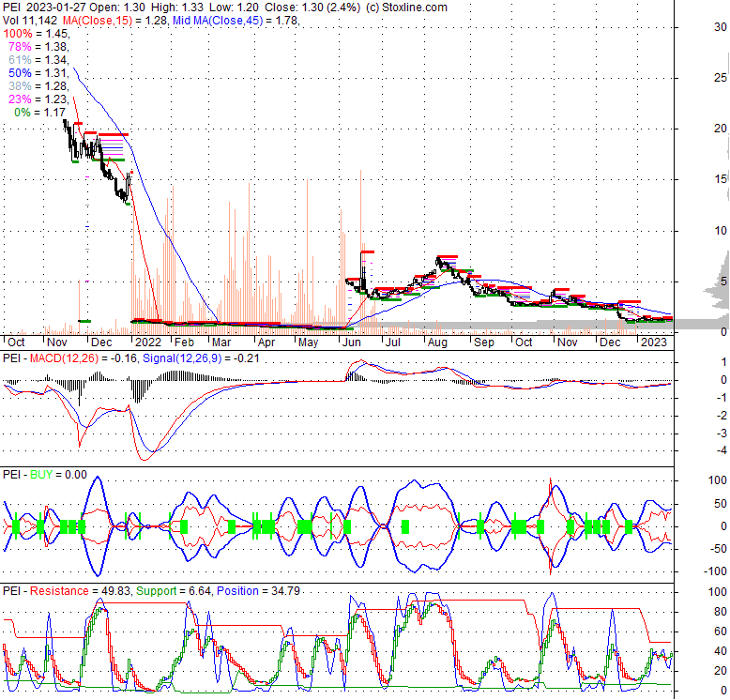Image resolution: width=730 pixels, height=700 pixels.
Task: Click the 'May' month label on time axis
Action: point(308,342)
